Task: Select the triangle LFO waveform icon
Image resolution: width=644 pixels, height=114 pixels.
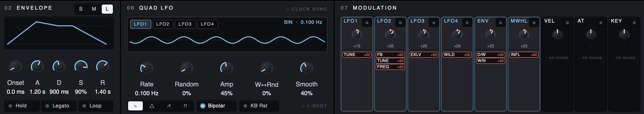Action: pos(152,106)
